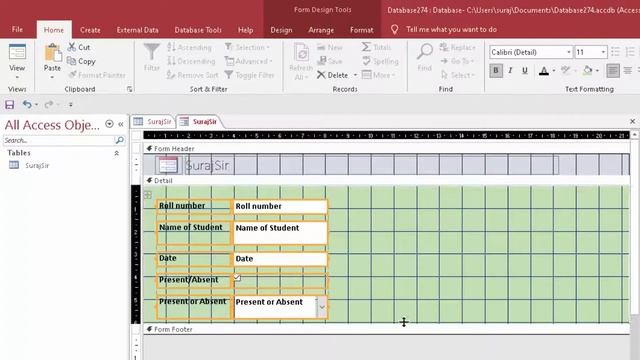The image size is (640, 360).
Task: Click the Save record command
Action: coord(330,61)
